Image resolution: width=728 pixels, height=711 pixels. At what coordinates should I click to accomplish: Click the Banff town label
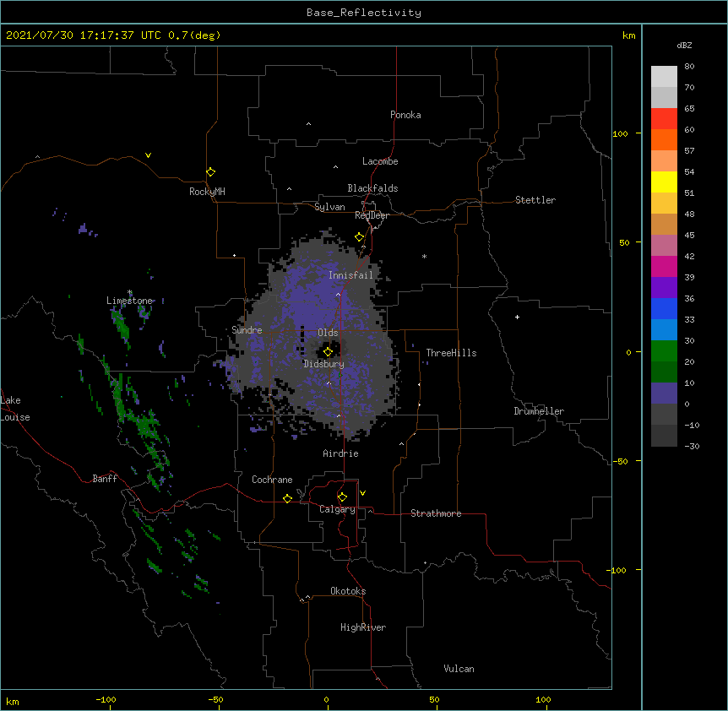[x=105, y=479]
